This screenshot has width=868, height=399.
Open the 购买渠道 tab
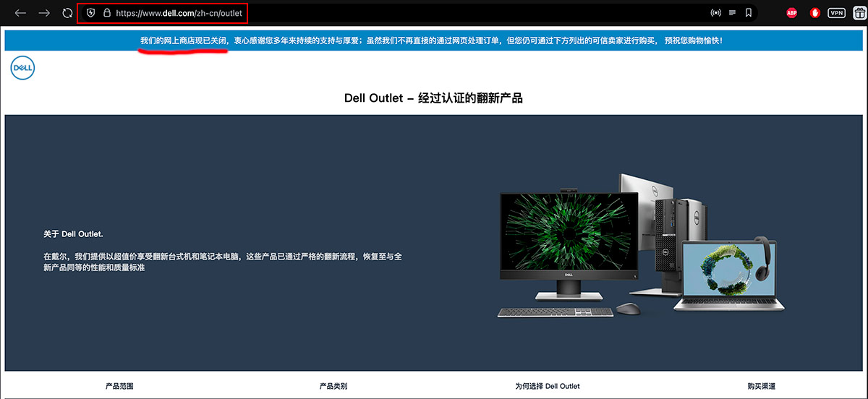coord(762,387)
